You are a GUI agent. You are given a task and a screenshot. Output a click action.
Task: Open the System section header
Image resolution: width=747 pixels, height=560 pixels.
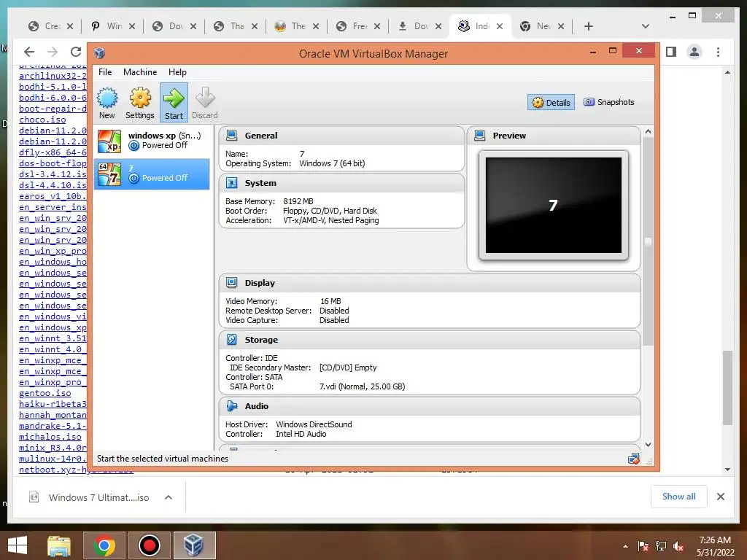[x=341, y=183]
